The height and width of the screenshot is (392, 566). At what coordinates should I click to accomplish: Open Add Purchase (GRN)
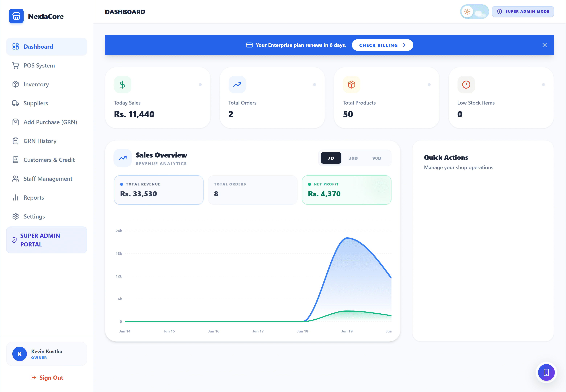pyautogui.click(x=47, y=122)
